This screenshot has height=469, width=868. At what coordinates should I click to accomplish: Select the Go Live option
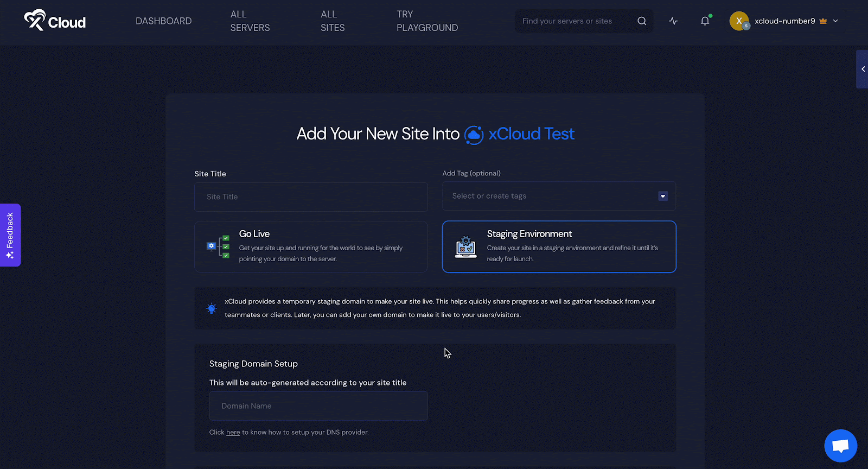click(311, 246)
